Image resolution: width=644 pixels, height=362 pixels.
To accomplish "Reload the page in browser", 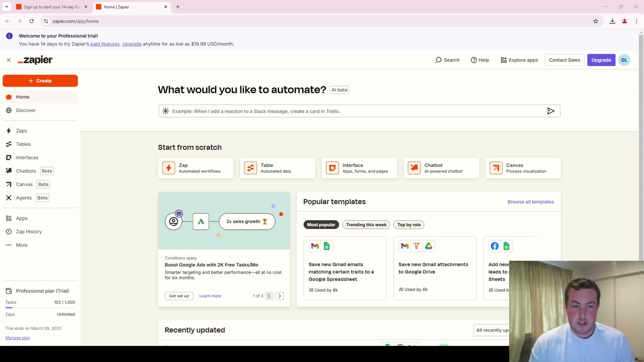I will 31,21.
